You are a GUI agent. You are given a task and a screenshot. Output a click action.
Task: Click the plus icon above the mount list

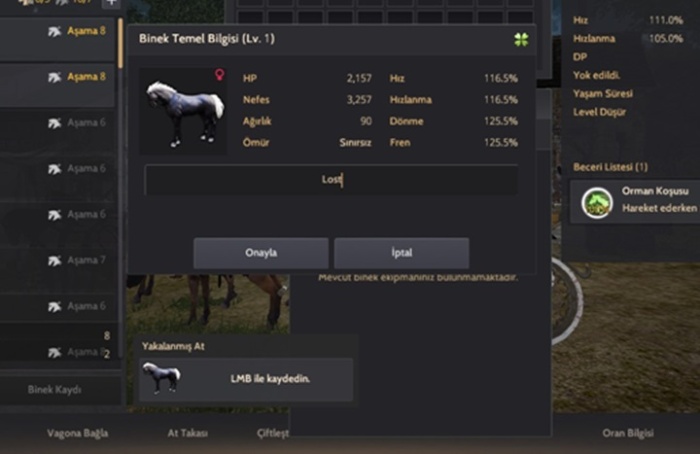(x=111, y=3)
